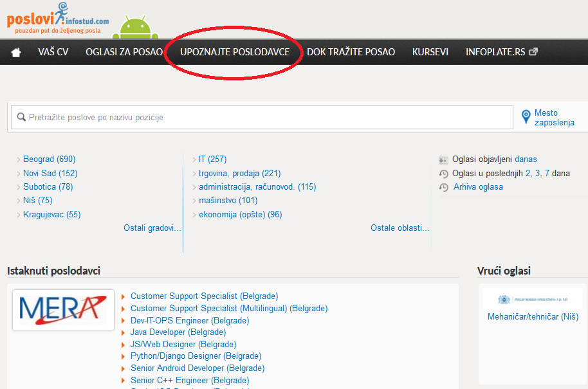Open Beograd (690) job listings

pyautogui.click(x=50, y=159)
